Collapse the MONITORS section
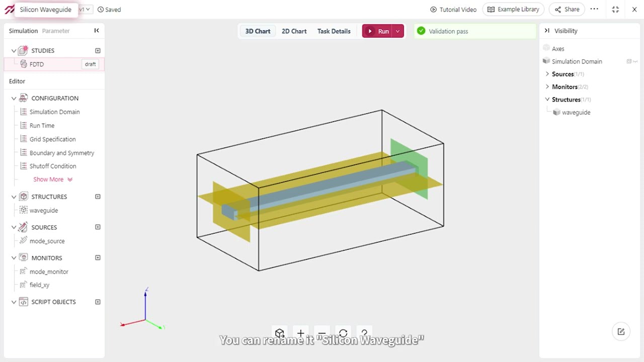This screenshot has height=362, width=644. point(14,258)
